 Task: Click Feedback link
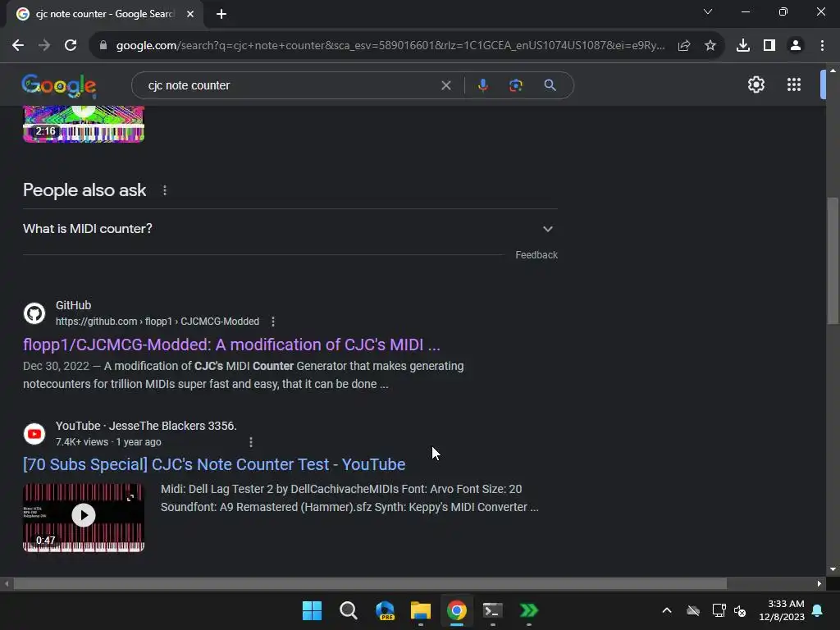[536, 255]
